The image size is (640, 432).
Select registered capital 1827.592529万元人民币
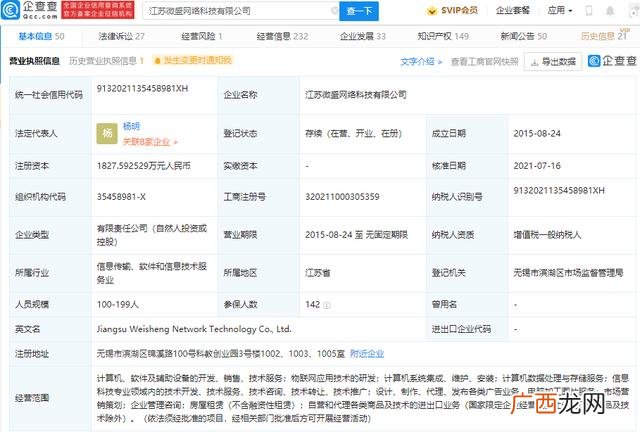pos(144,166)
